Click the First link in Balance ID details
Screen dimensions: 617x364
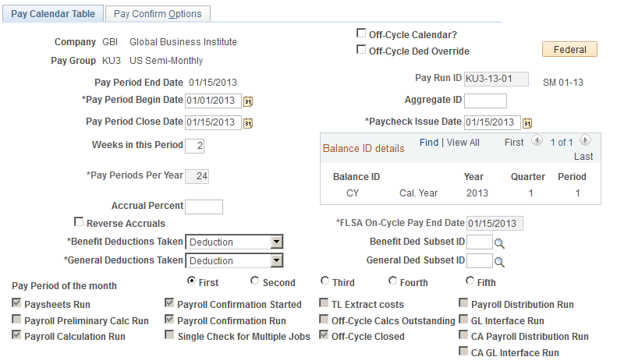514,143
